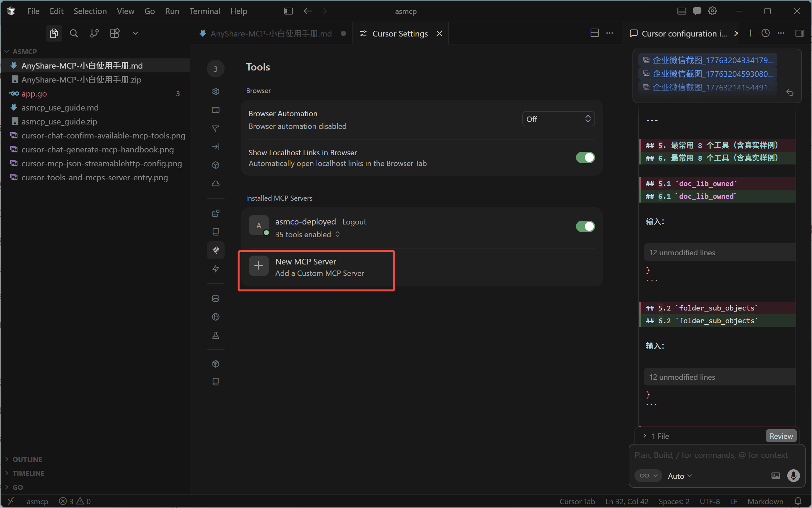
Task: Open settings gear in title bar
Action: (712, 11)
